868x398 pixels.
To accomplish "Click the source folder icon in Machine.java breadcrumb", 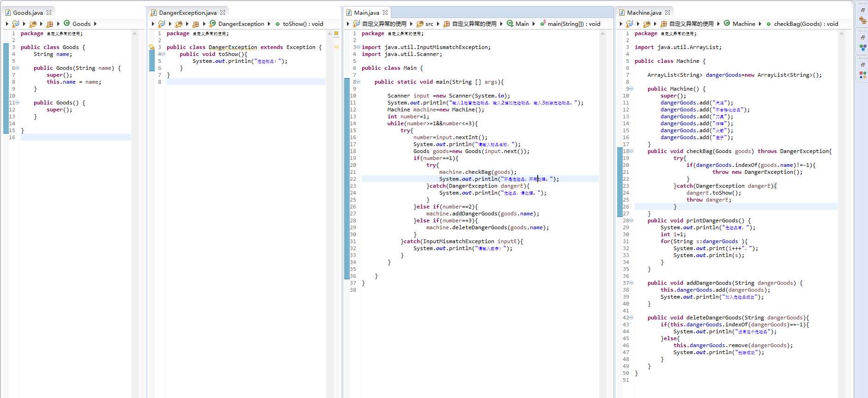I will coord(647,24).
